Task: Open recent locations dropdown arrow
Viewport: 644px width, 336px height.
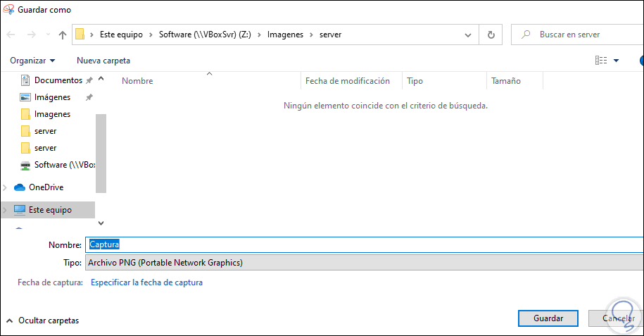Action: pos(48,35)
